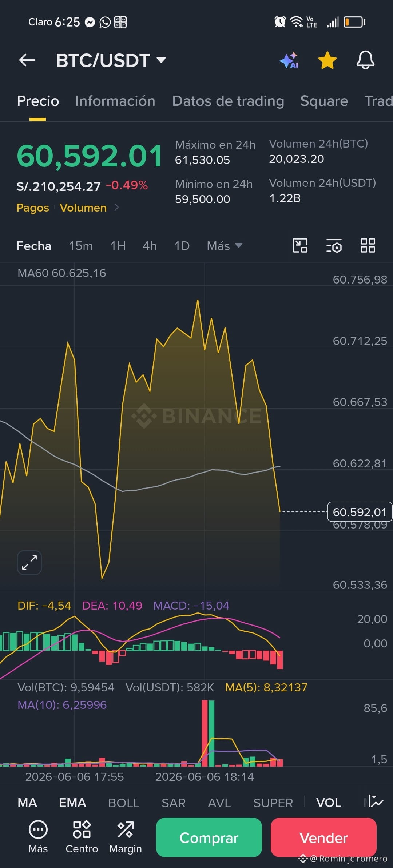393x868 pixels.
Task: Tap the green Comprar button
Action: coord(209,837)
